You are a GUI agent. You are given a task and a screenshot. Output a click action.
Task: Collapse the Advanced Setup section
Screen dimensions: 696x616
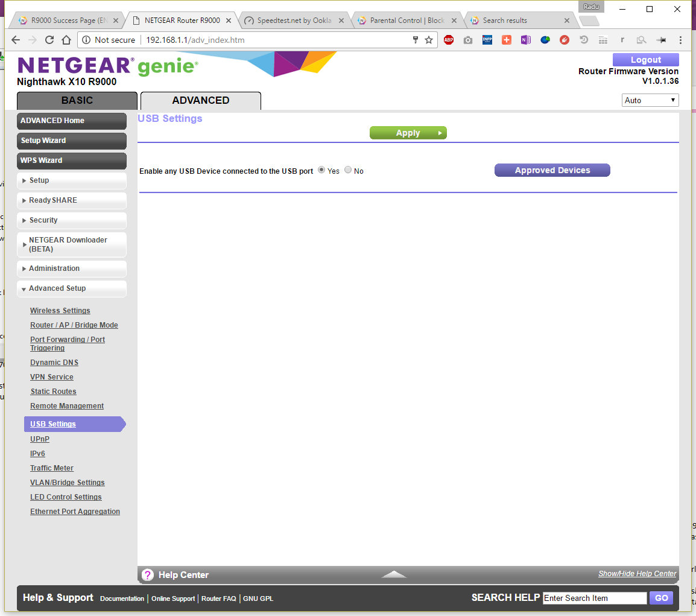point(72,288)
